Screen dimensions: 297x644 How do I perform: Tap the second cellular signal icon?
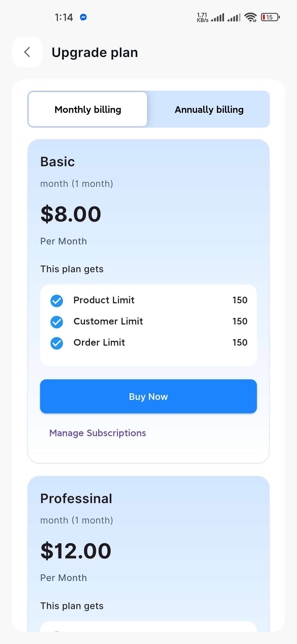[234, 18]
